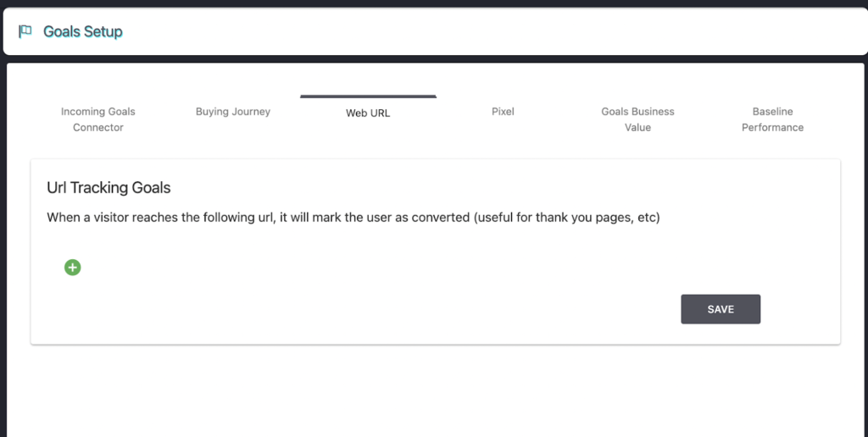Click the visitor conversion description text
This screenshot has height=437, width=868.
pyautogui.click(x=254, y=218)
